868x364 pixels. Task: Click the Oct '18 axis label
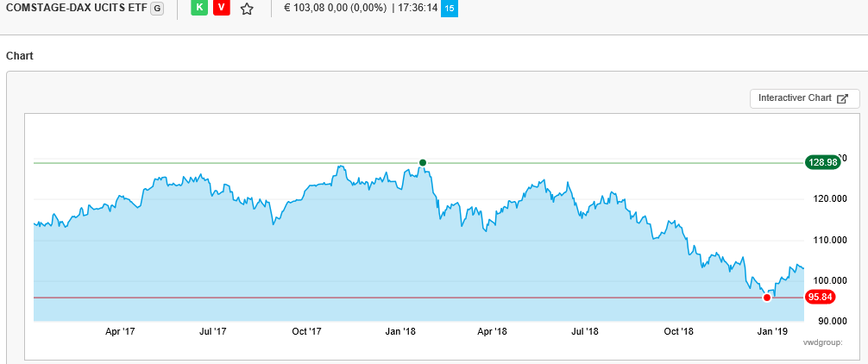point(678,331)
